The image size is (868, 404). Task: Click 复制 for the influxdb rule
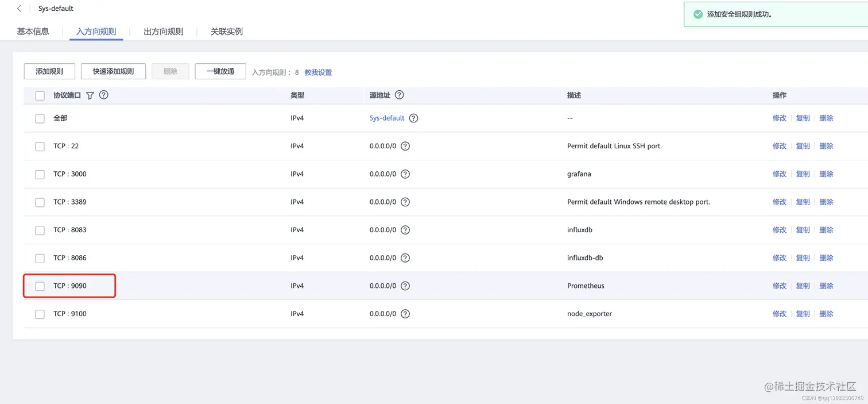pyautogui.click(x=803, y=230)
